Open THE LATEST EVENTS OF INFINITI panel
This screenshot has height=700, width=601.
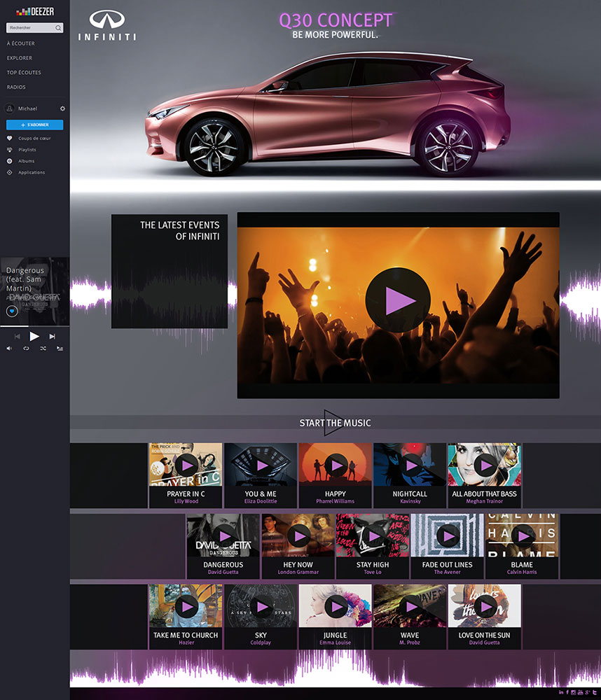(170, 272)
